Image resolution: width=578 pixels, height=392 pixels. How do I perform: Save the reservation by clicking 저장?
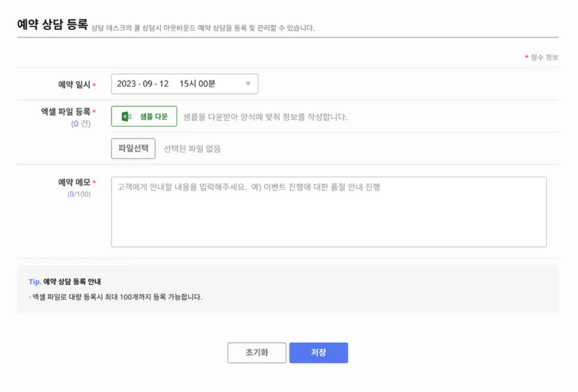point(319,352)
